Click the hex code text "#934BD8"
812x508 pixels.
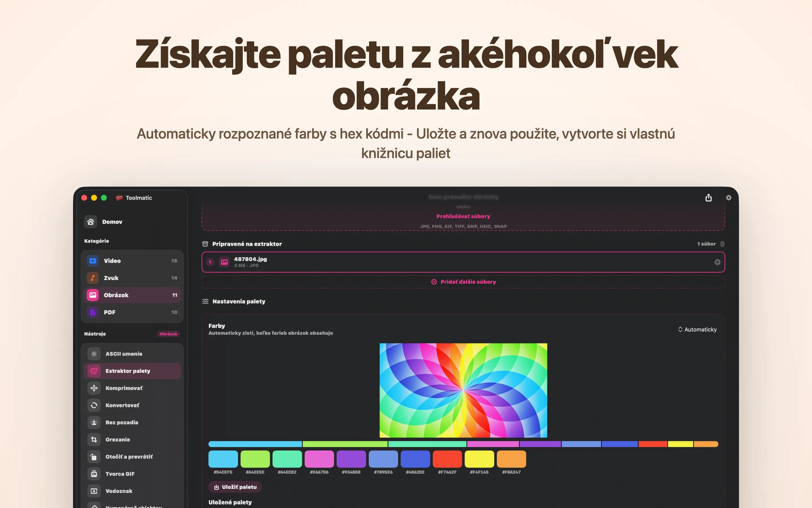click(x=351, y=472)
